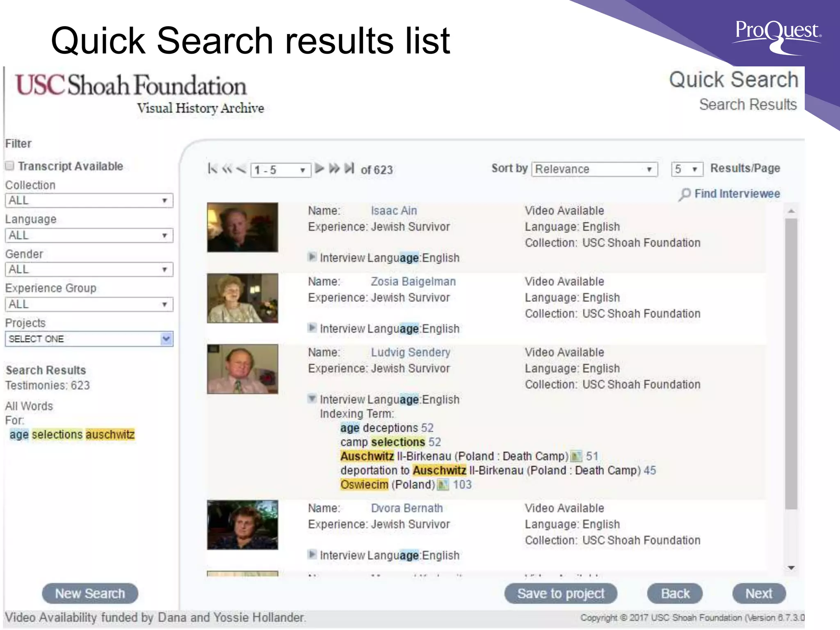Click the Next button
The height and width of the screenshot is (630, 840).
[759, 593]
